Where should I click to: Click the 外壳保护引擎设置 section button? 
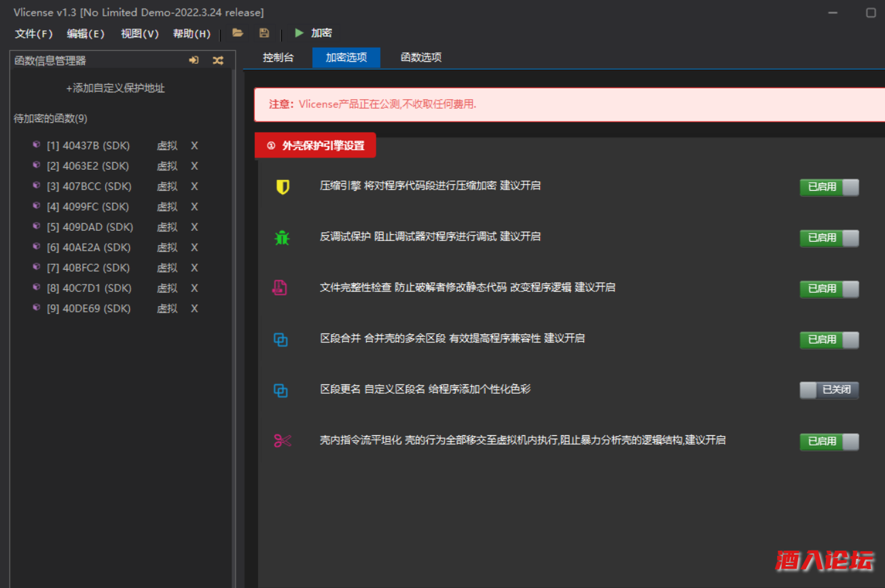(315, 145)
